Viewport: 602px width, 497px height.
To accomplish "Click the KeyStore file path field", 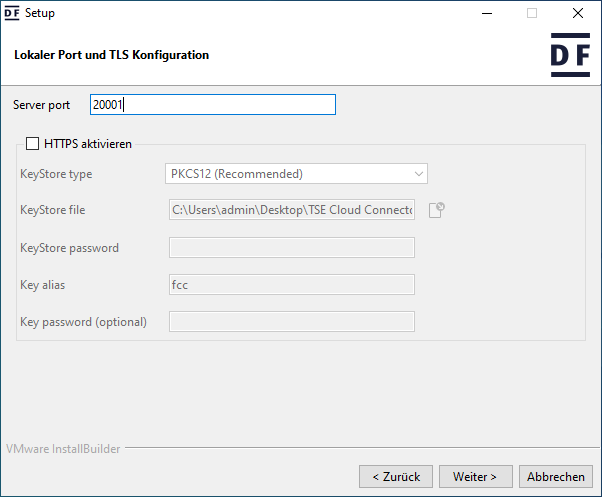I will [291, 210].
